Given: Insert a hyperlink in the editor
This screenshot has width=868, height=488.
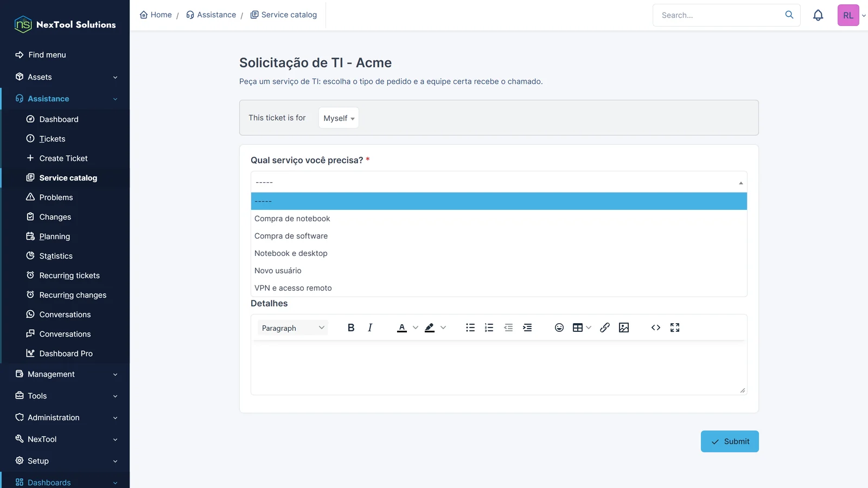Looking at the screenshot, I should tap(605, 328).
